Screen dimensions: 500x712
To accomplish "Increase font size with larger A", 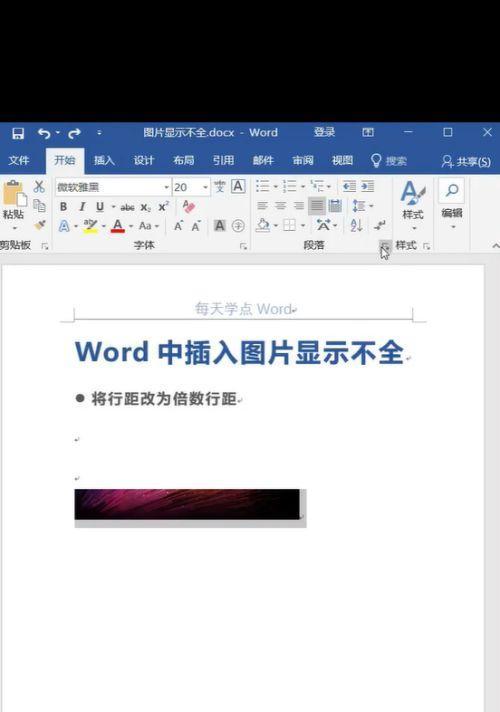I will point(178,226).
